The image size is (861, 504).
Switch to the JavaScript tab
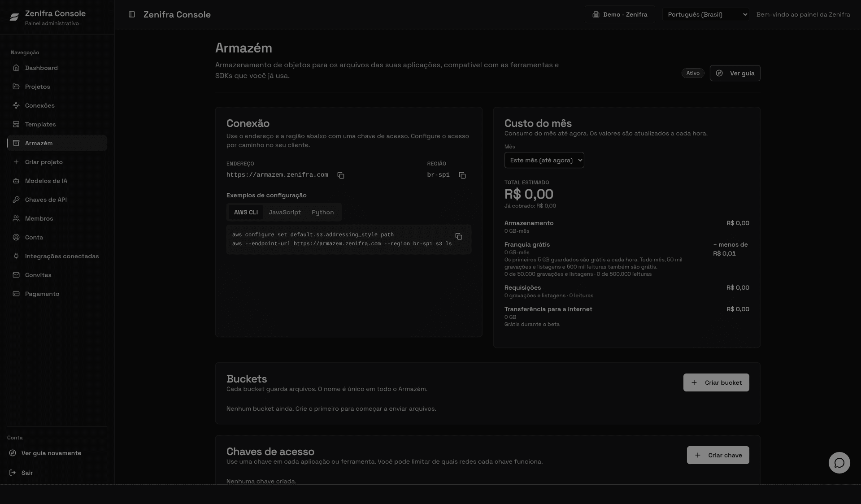(285, 212)
